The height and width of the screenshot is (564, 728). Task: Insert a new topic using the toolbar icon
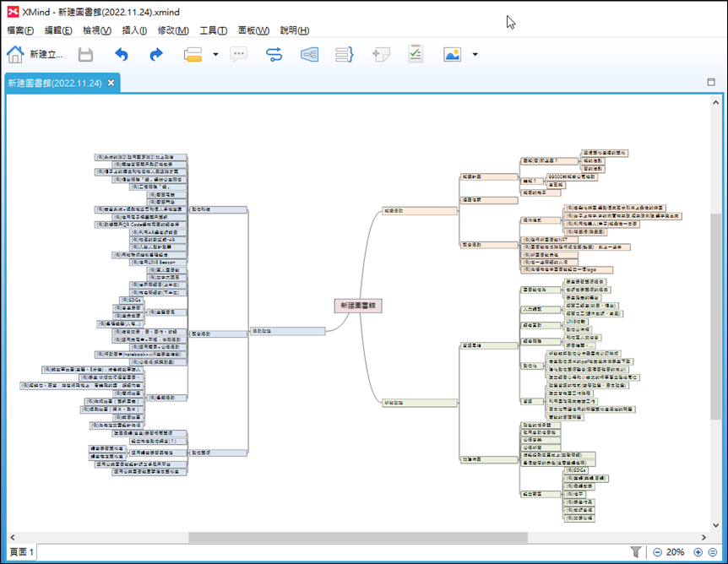[x=193, y=55]
